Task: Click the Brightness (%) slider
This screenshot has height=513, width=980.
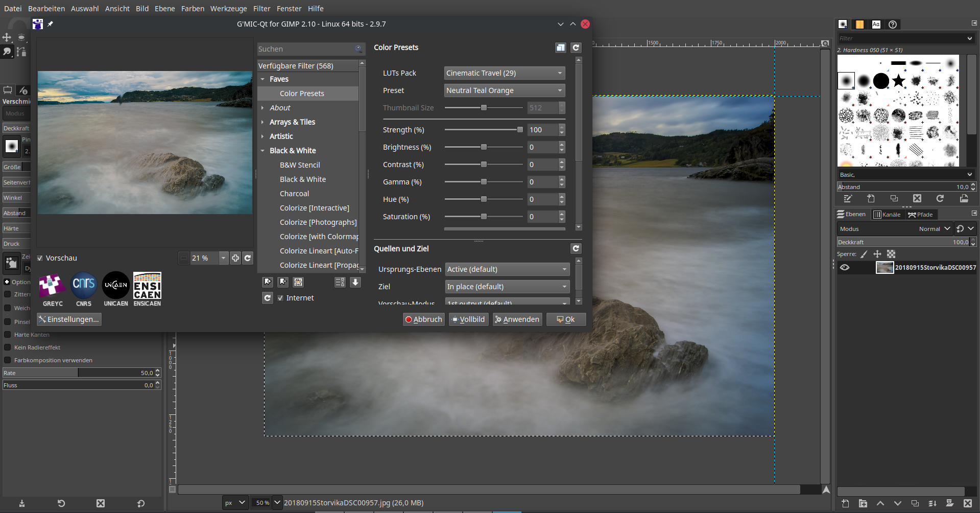Action: click(x=484, y=147)
